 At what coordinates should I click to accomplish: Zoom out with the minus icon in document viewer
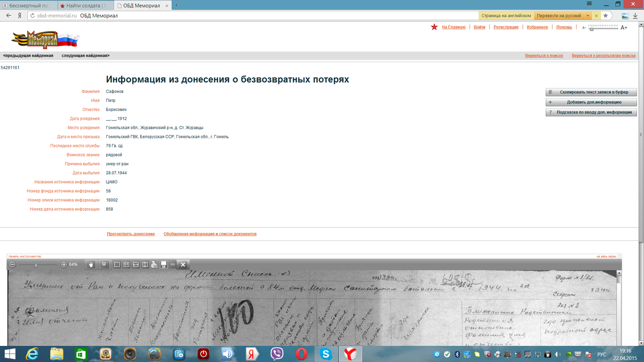(x=13, y=264)
